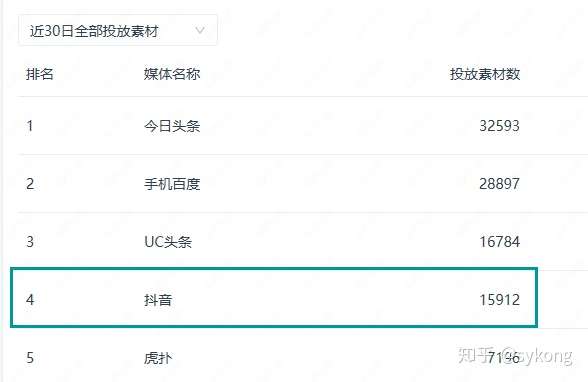Click rank number 4 in highlighted row
Image resolution: width=588 pixels, height=382 pixels.
[30, 300]
